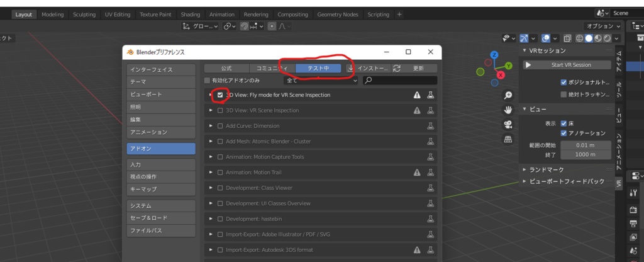Toggle 有効化アドオンのみ checkbox
The width and height of the screenshot is (644, 262).
tap(207, 80)
